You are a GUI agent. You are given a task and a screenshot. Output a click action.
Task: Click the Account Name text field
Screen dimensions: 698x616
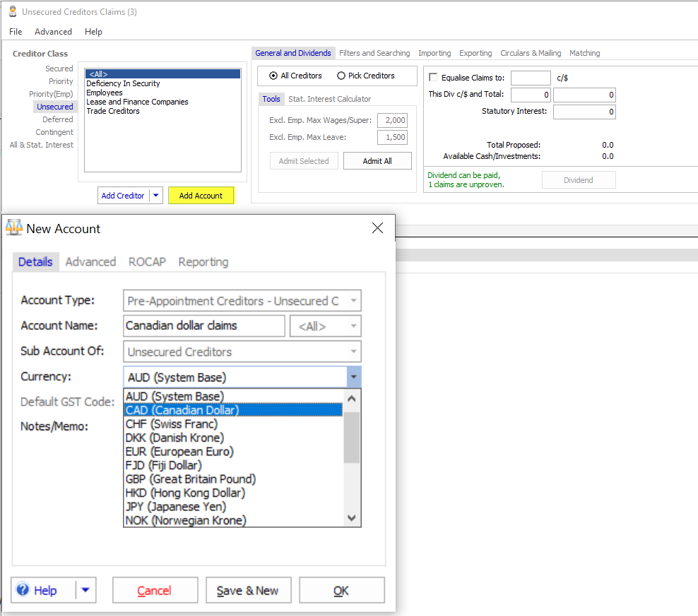point(204,326)
